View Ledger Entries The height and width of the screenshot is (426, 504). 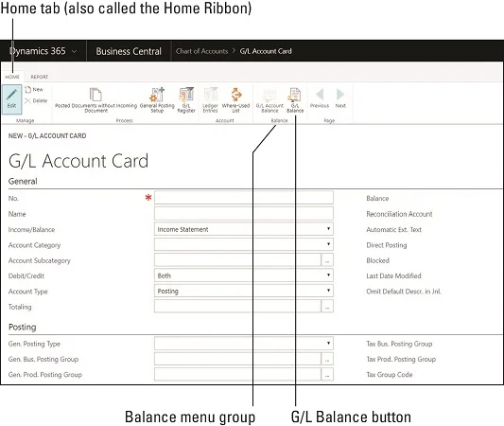point(210,99)
